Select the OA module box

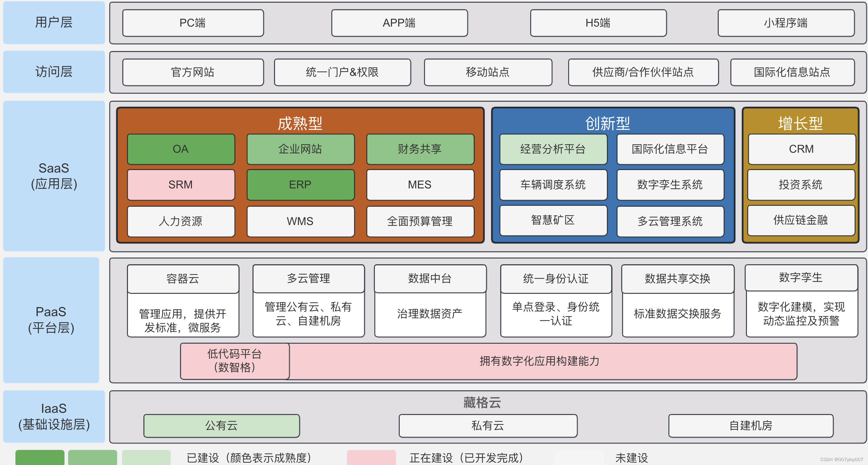pyautogui.click(x=181, y=149)
